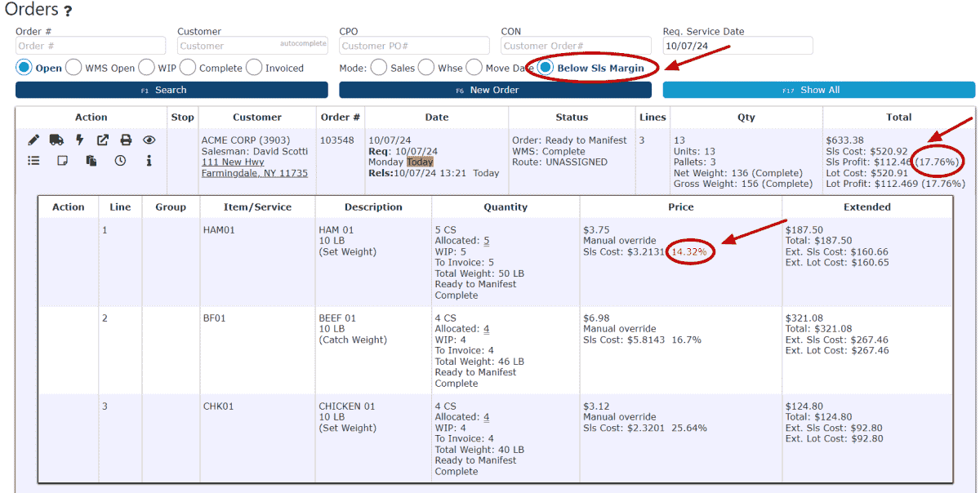Choose Whse mode radio button

pyautogui.click(x=426, y=68)
